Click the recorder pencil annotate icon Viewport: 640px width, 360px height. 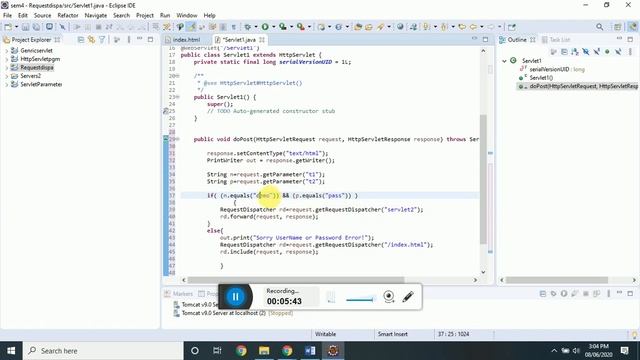pos(408,297)
